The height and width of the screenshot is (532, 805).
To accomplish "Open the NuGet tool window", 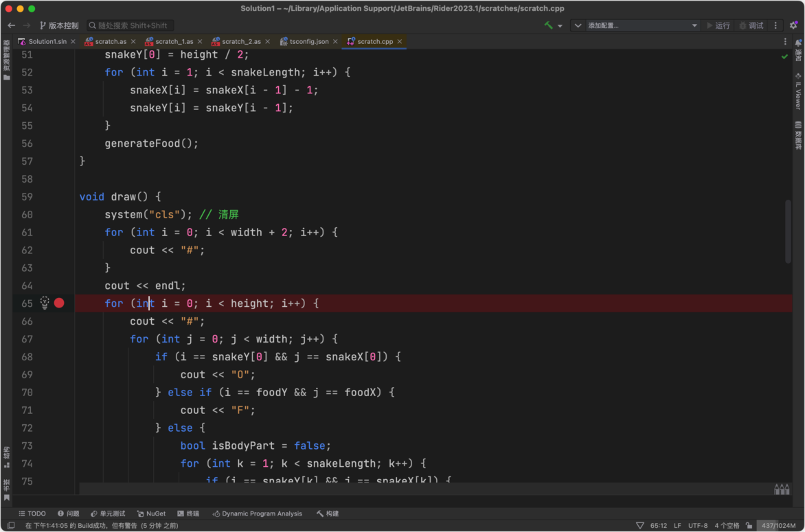I will pyautogui.click(x=151, y=513).
